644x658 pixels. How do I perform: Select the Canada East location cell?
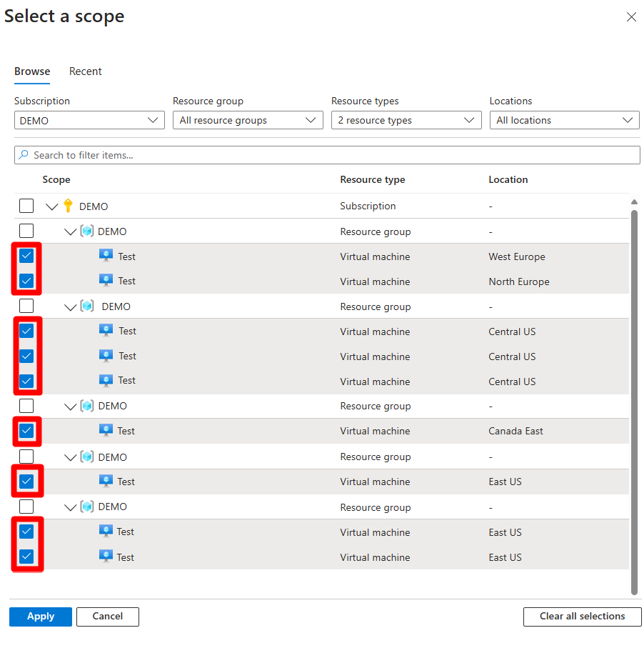pyautogui.click(x=515, y=431)
